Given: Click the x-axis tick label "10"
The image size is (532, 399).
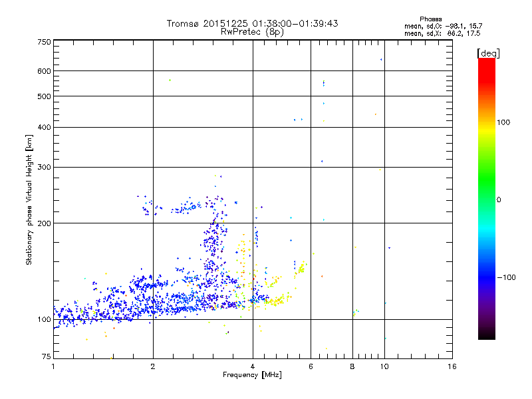Looking at the screenshot, I should 384,366.
